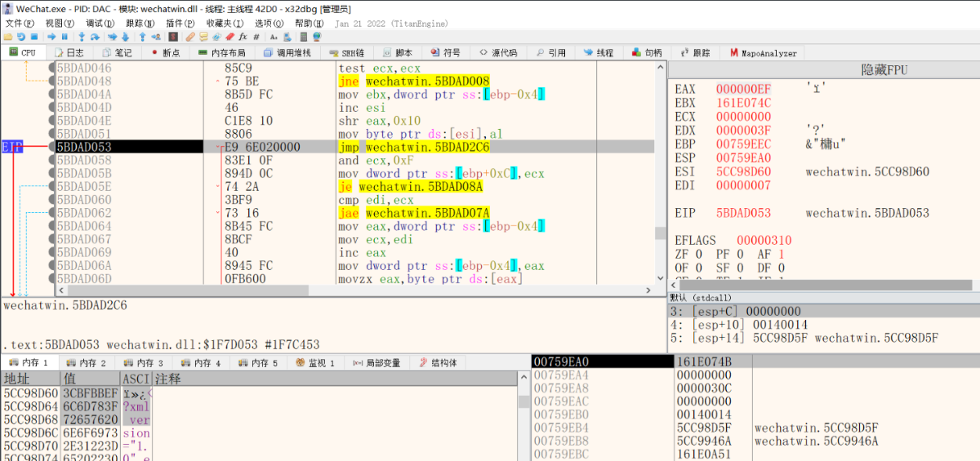This screenshot has height=461, width=980.
Task: Stop debugging using the blue square icon
Action: click(33, 37)
